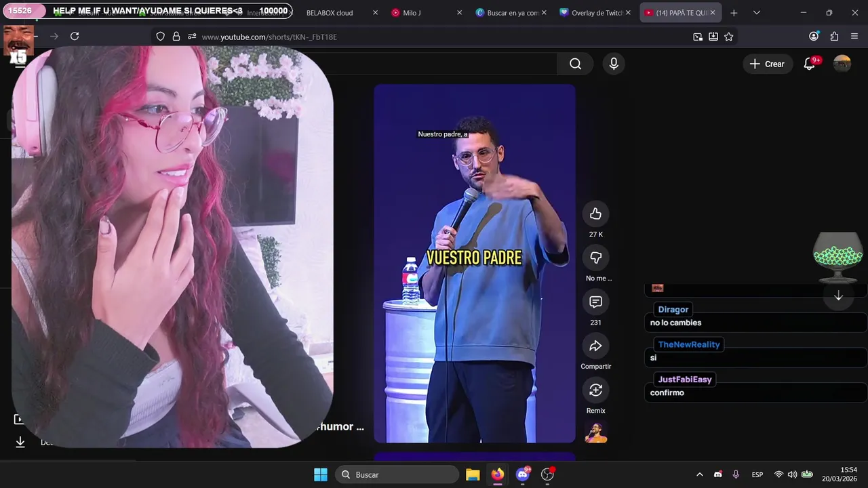Viewport: 868px width, 488px height.
Task: Open ESP language switcher
Action: coord(757,474)
